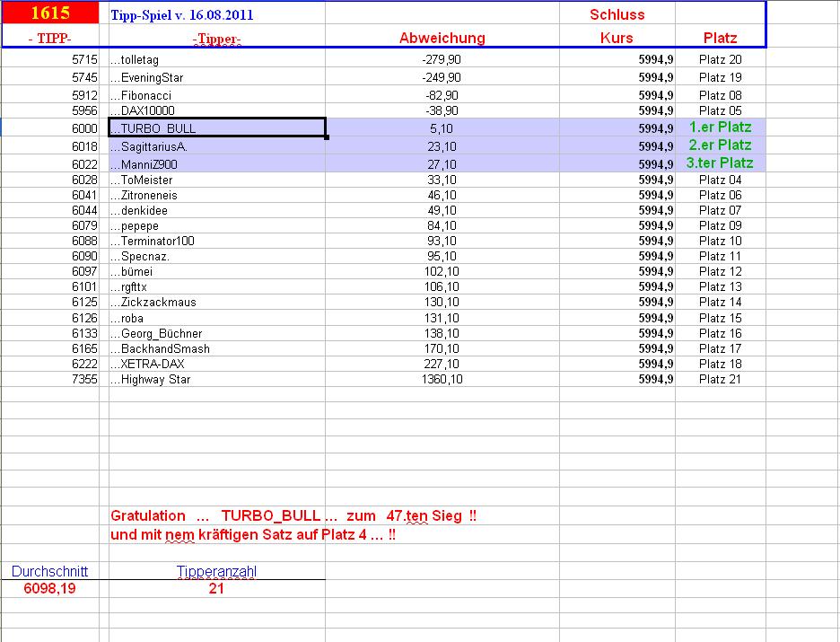The height and width of the screenshot is (642, 840).
Task: Select the Platz column header
Action: [x=720, y=38]
